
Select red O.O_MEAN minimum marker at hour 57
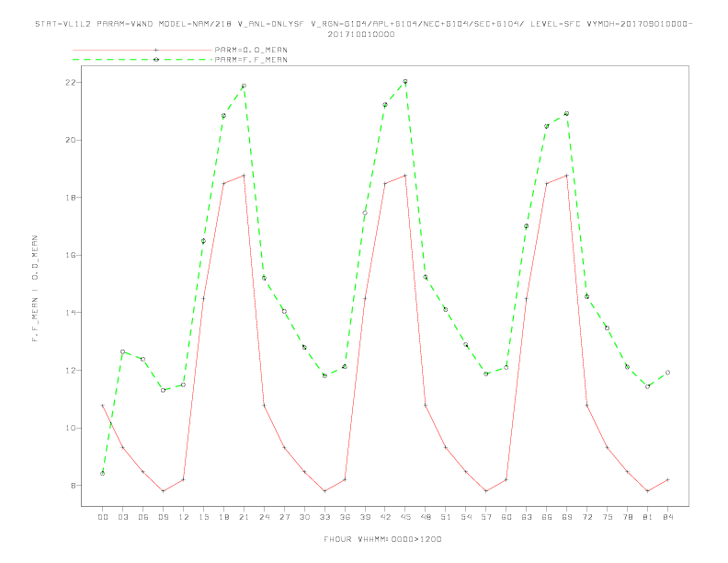[486, 491]
